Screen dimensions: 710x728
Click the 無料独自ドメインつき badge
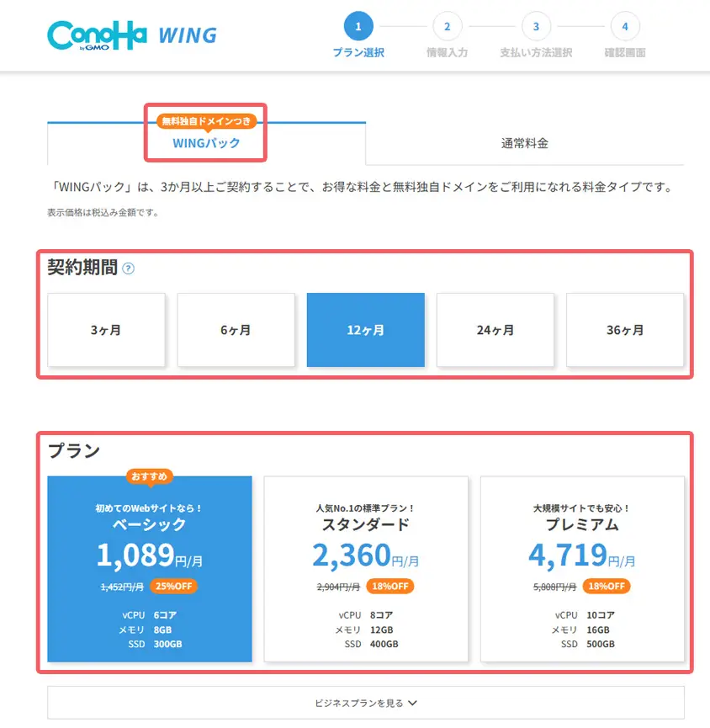tap(204, 121)
